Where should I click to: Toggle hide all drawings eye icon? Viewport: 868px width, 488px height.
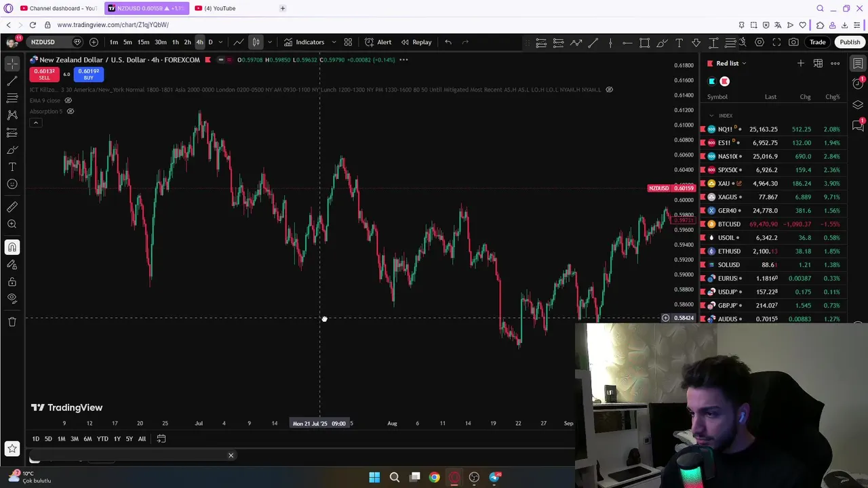click(x=12, y=298)
